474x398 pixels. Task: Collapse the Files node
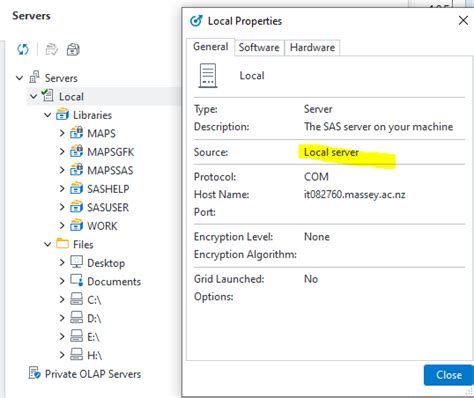pos(48,244)
